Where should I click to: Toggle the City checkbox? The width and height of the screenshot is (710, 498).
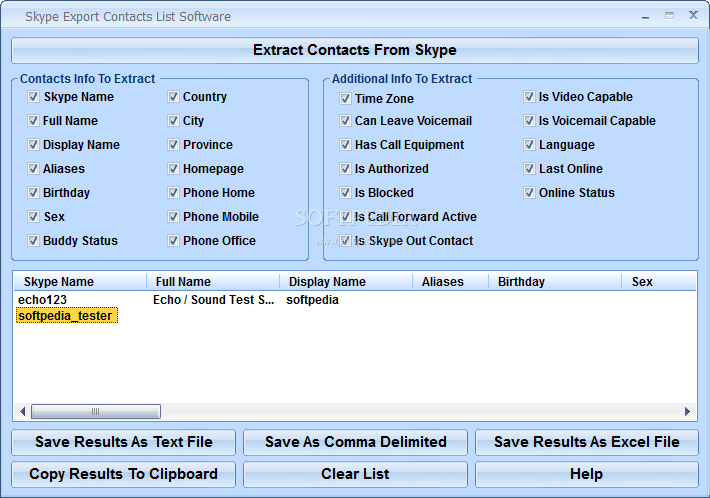coord(173,120)
